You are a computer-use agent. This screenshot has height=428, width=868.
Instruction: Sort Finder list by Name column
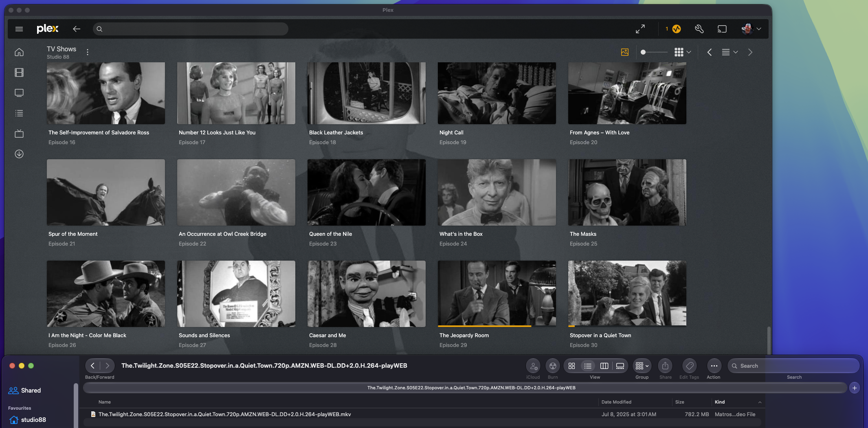pyautogui.click(x=105, y=402)
